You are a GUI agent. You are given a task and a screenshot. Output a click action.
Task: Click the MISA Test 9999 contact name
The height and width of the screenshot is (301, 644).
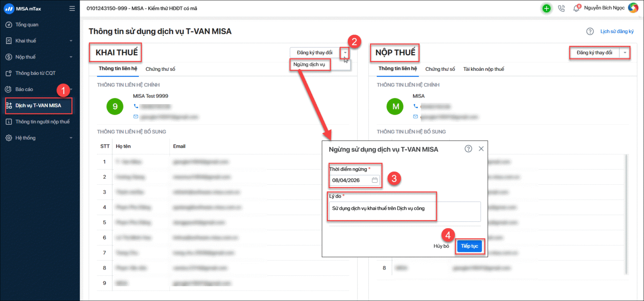point(151,96)
